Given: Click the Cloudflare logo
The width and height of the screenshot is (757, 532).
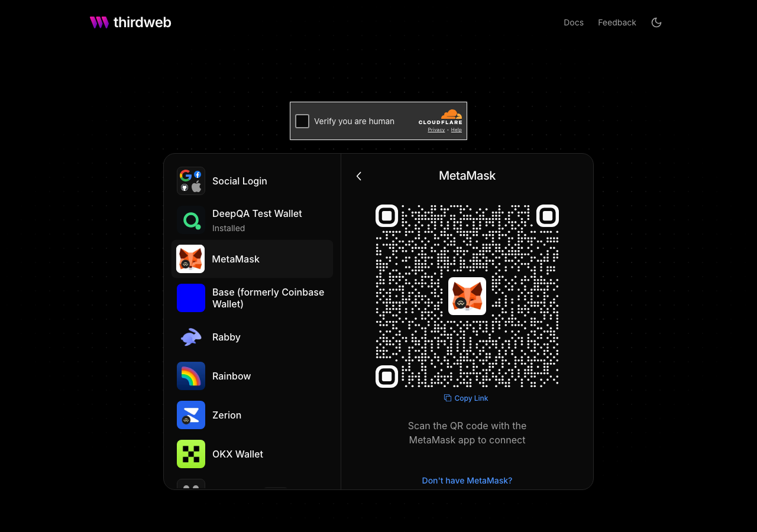Looking at the screenshot, I should (441, 116).
